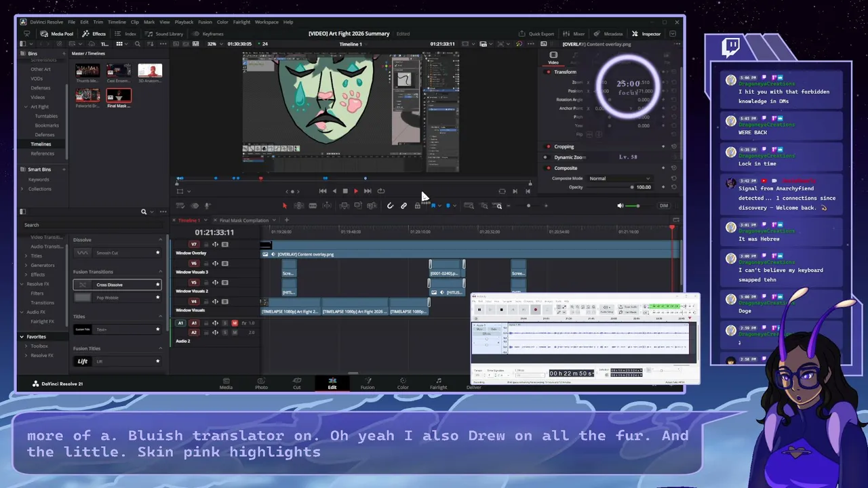Viewport: 868px width, 488px height.
Task: Switch to the Fairlight page
Action: [438, 384]
